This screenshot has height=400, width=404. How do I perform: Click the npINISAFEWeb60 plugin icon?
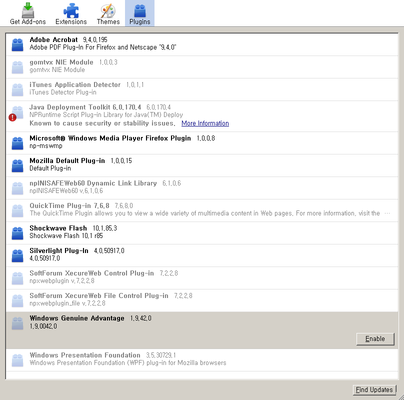[17, 188]
